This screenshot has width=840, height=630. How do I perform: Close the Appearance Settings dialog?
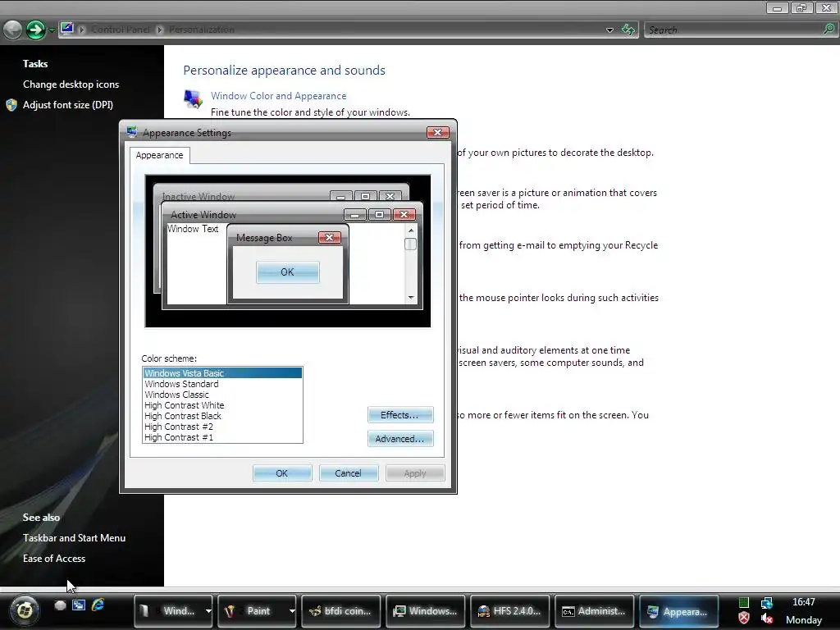(438, 132)
